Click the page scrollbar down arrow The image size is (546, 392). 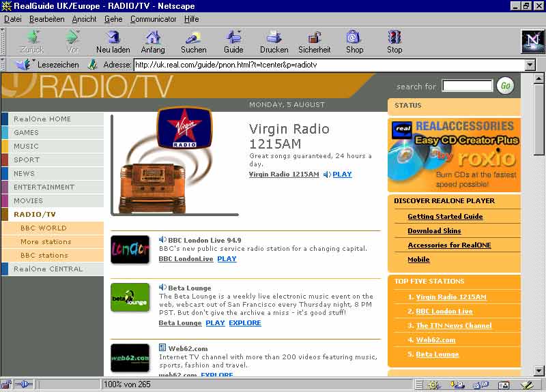[539, 371]
